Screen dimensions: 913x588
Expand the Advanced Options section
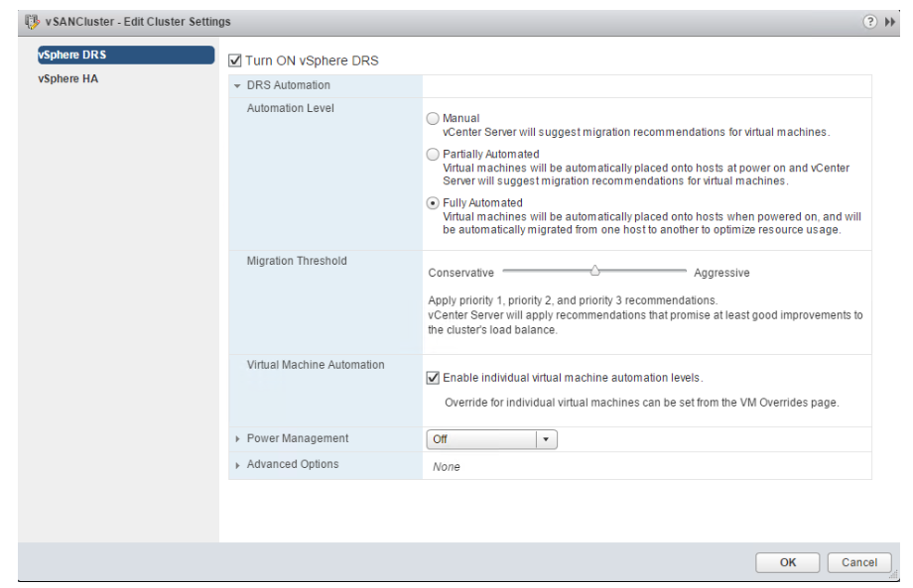(237, 465)
